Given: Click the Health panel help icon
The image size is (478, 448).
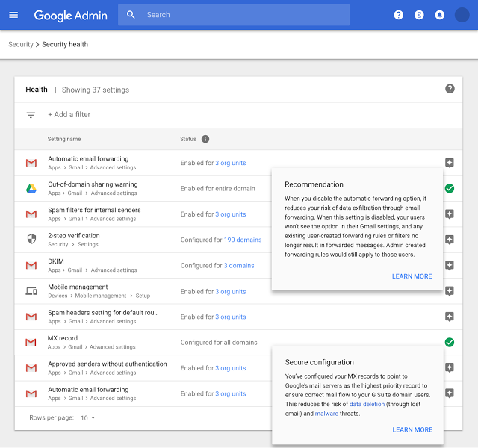Looking at the screenshot, I should coord(450,89).
